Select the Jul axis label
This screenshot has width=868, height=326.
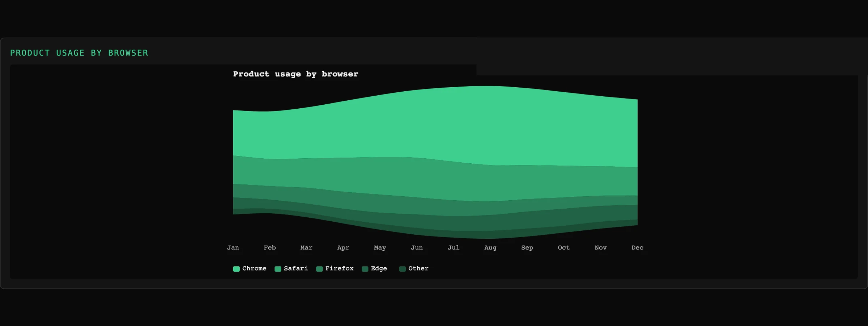(454, 248)
